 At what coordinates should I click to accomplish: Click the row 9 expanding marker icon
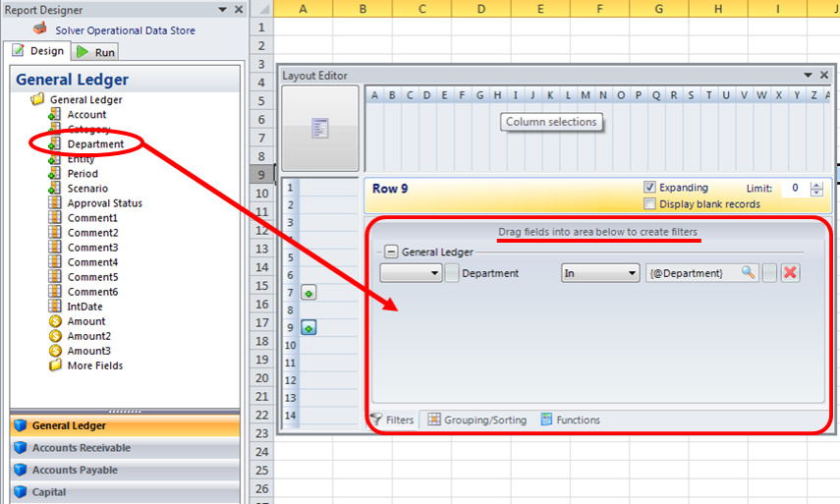[x=308, y=328]
